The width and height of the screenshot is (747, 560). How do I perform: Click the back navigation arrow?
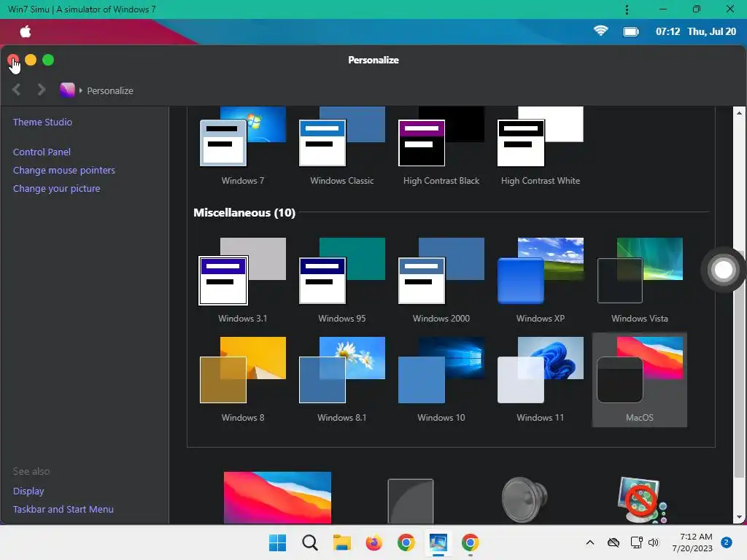17,90
